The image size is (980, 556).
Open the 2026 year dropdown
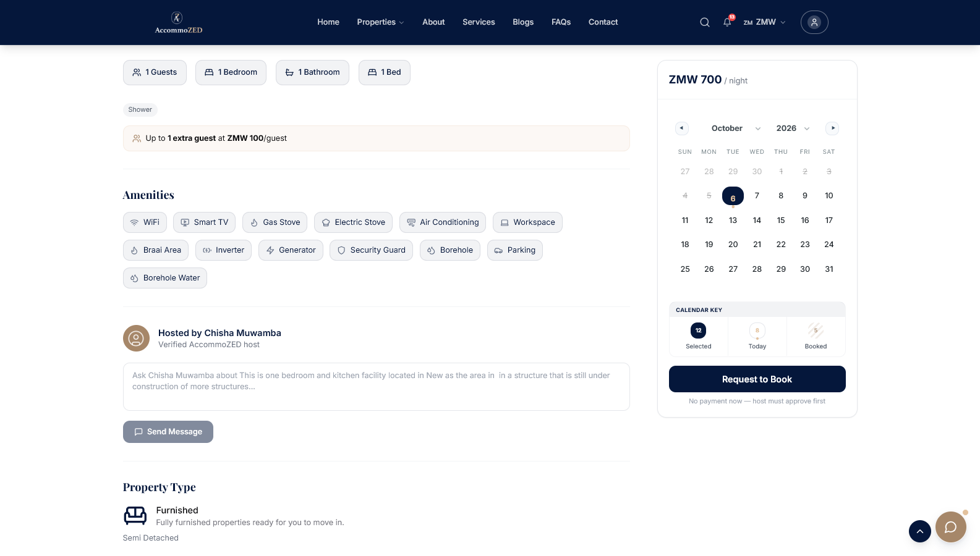pyautogui.click(x=793, y=128)
